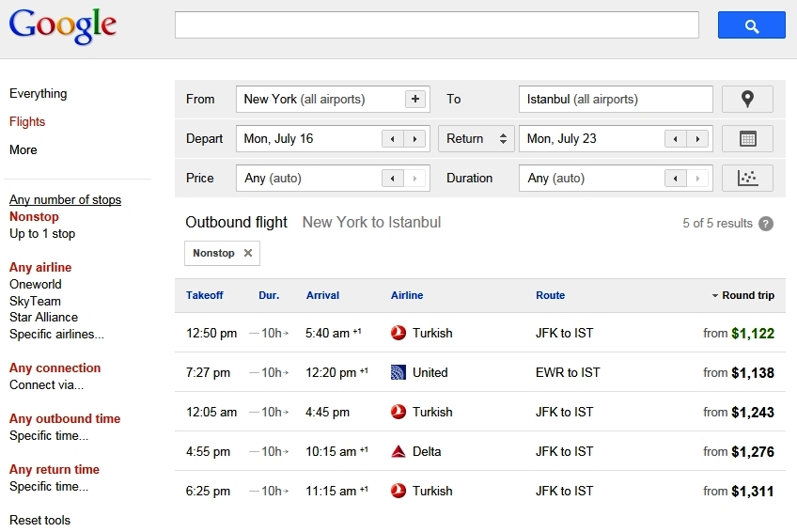Add another origin airport with plus button
The height and width of the screenshot is (532, 797).
coord(414,99)
